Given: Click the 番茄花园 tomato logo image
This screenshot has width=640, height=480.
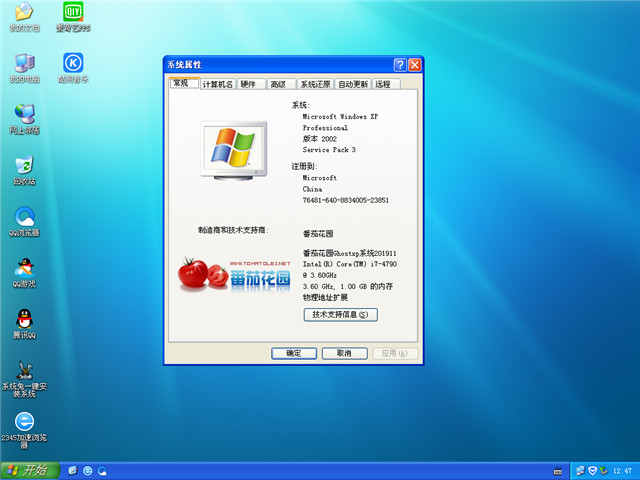Looking at the screenshot, I should 234,274.
